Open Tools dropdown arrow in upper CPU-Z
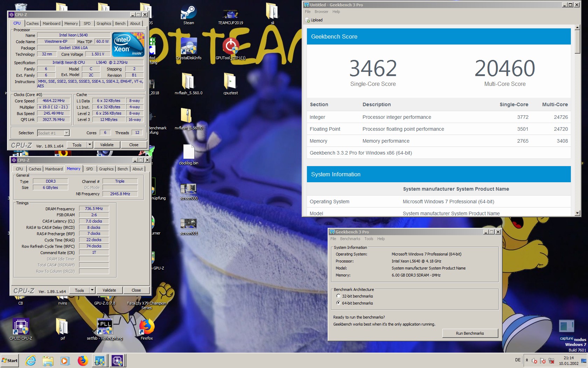 tap(90, 145)
